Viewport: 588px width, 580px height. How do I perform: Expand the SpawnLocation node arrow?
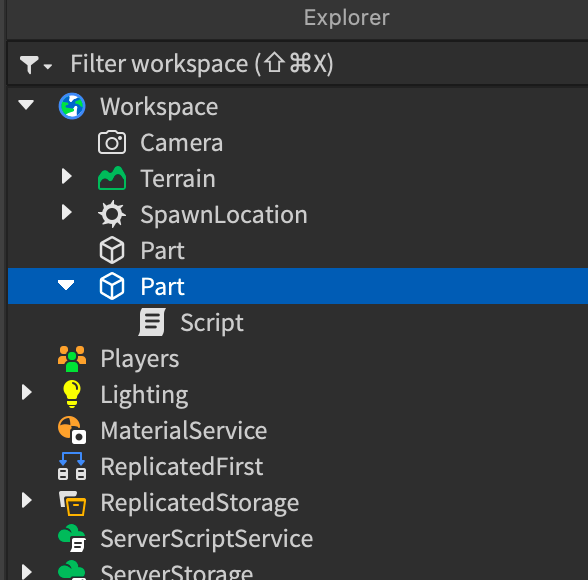click(66, 212)
